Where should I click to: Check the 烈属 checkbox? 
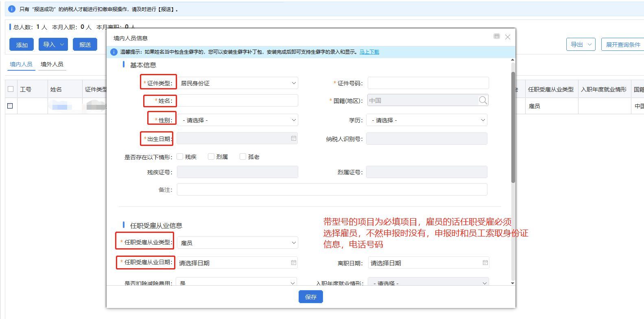click(211, 157)
